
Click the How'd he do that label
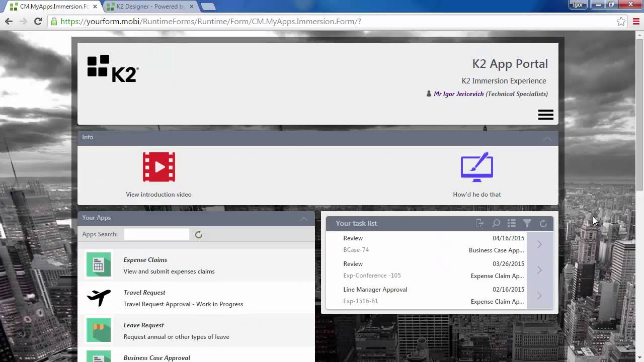pyautogui.click(x=477, y=195)
